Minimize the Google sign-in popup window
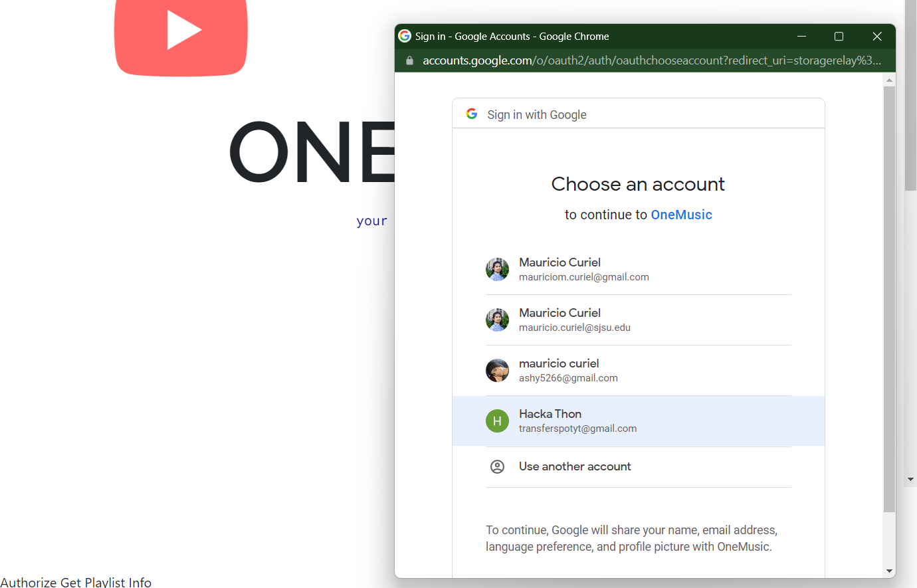Screen dimensions: 917x588 pyautogui.click(x=801, y=36)
